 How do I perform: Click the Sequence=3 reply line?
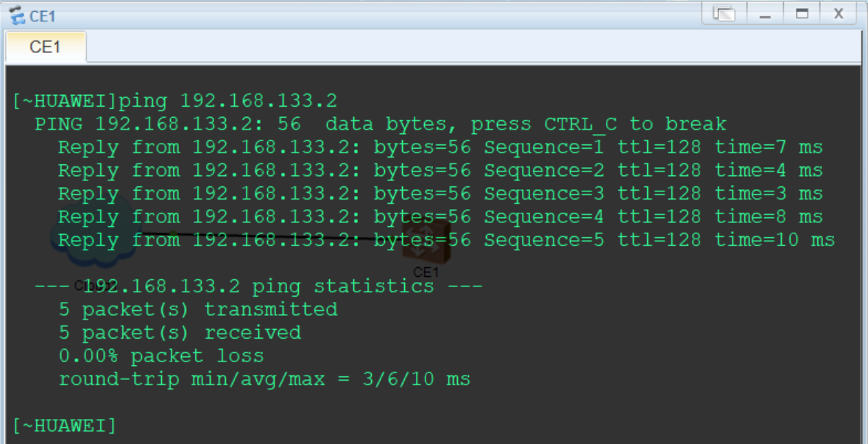coord(440,194)
